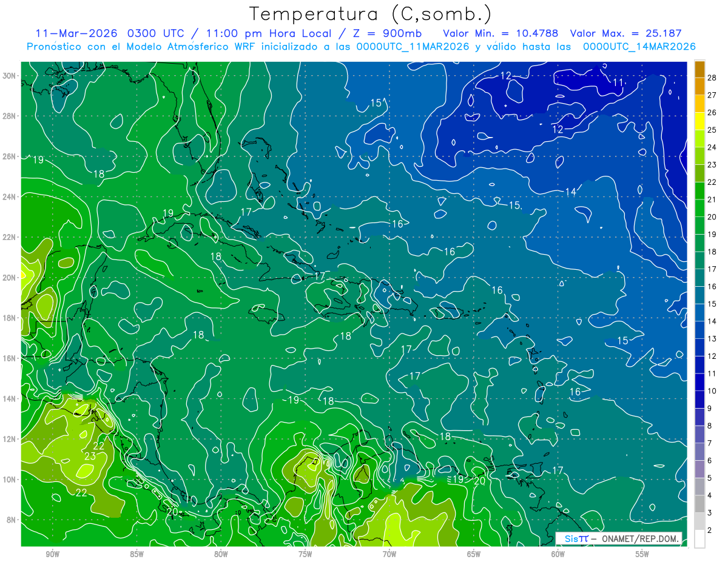Click the white color bar segment below 2
The height and width of the screenshot is (562, 728).
[699, 538]
